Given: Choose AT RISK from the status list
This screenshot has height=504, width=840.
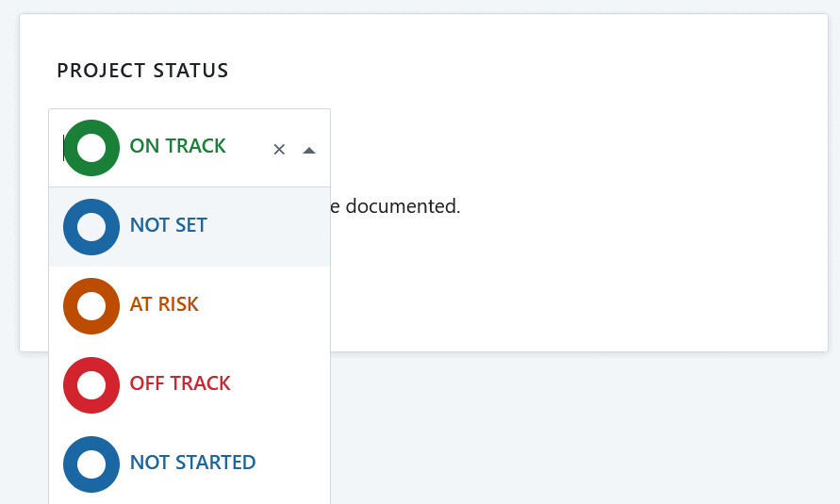Looking at the screenshot, I should coord(164,305).
